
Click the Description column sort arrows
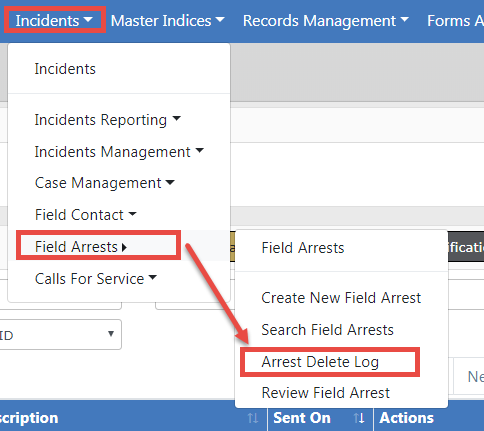253,418
